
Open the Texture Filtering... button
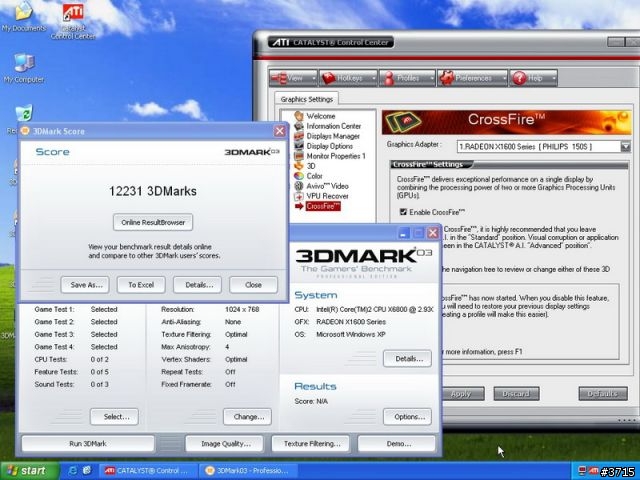[x=311, y=444]
